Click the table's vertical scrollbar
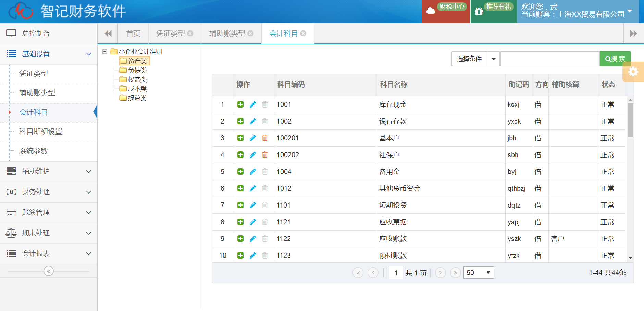The width and height of the screenshot is (644, 311). [630, 120]
